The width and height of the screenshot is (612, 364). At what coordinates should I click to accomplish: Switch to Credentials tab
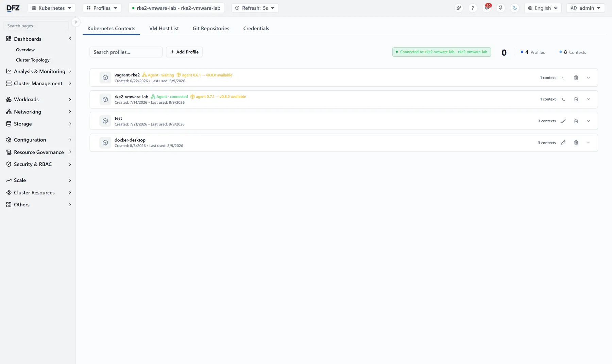click(x=256, y=29)
